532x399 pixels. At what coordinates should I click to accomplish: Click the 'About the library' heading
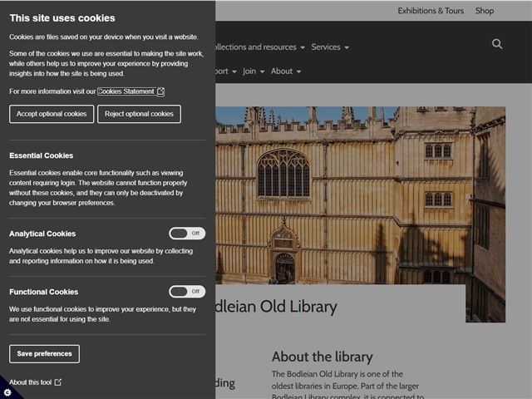tap(322, 357)
